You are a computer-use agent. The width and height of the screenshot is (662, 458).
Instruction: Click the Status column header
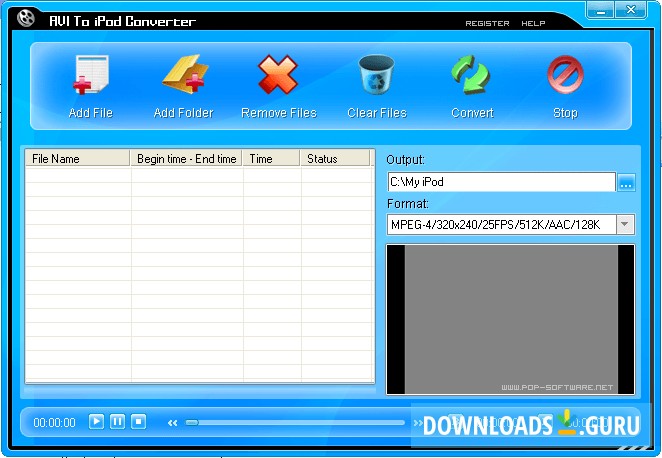(335, 158)
